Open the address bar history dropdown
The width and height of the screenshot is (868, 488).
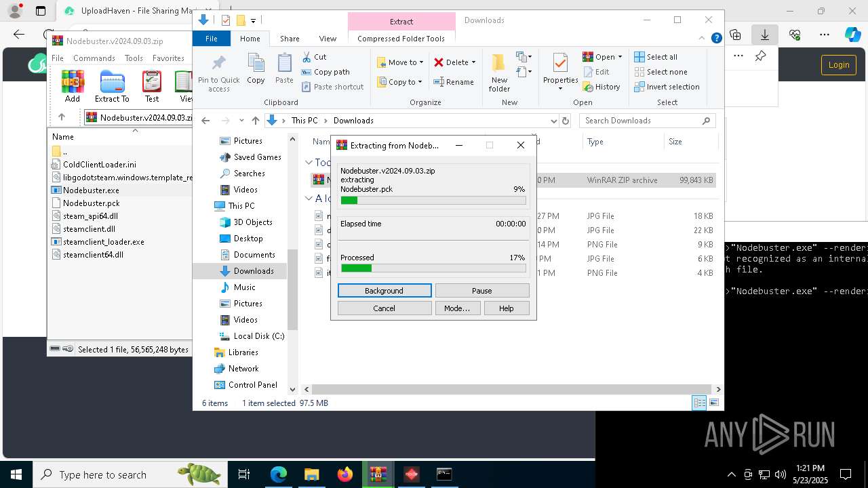[554, 121]
